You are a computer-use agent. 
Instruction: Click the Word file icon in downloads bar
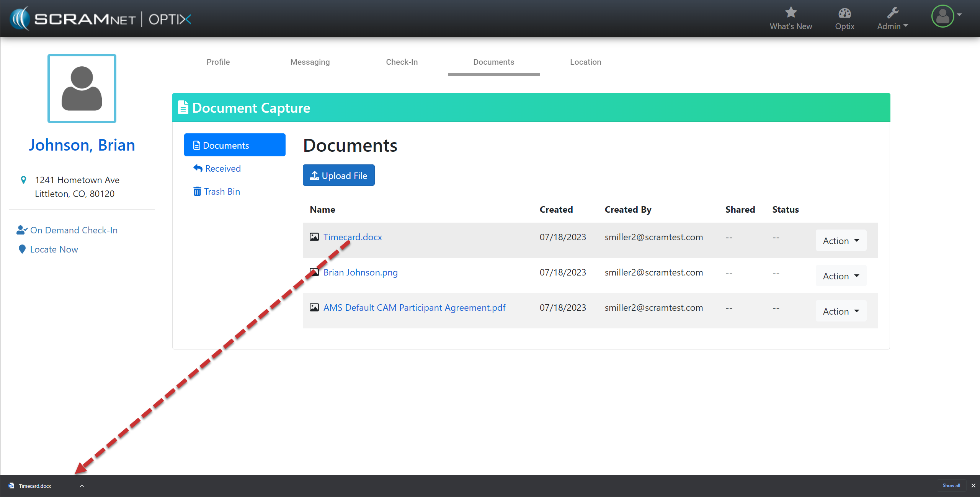pos(11,486)
